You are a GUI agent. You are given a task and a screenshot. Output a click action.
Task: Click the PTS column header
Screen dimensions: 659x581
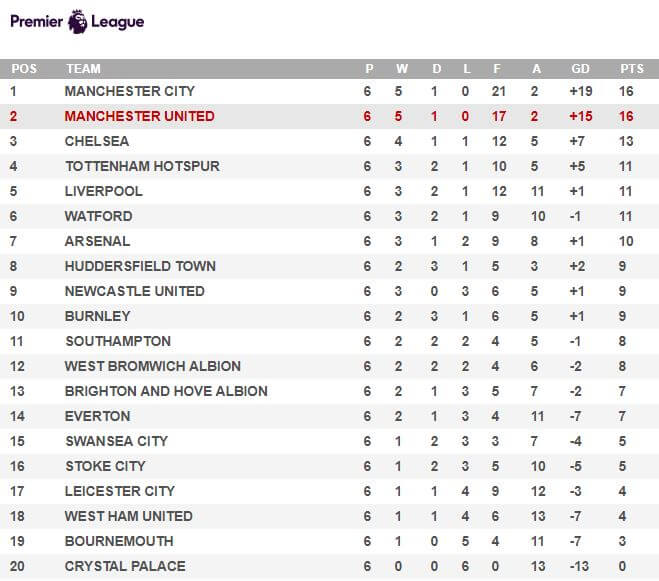click(x=632, y=69)
